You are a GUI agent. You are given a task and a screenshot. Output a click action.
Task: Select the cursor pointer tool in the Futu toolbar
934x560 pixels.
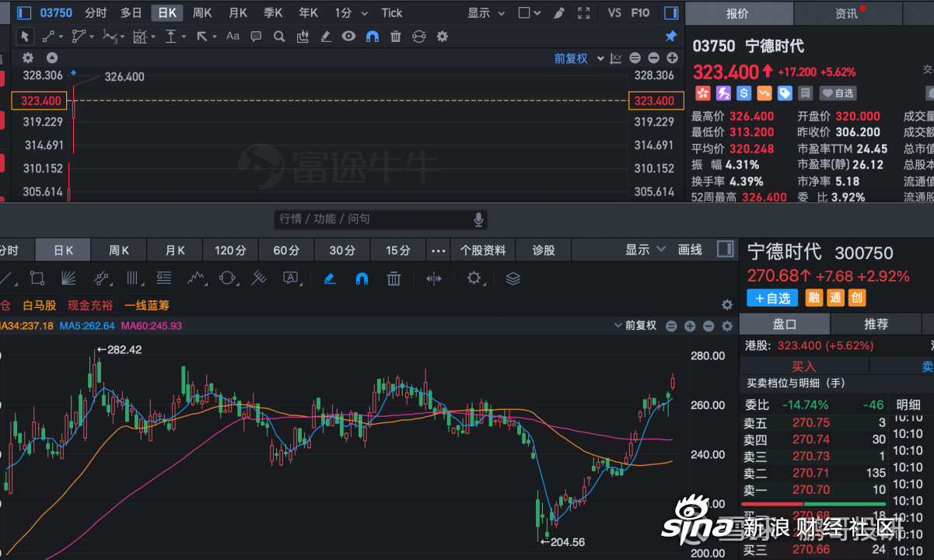coord(25,36)
